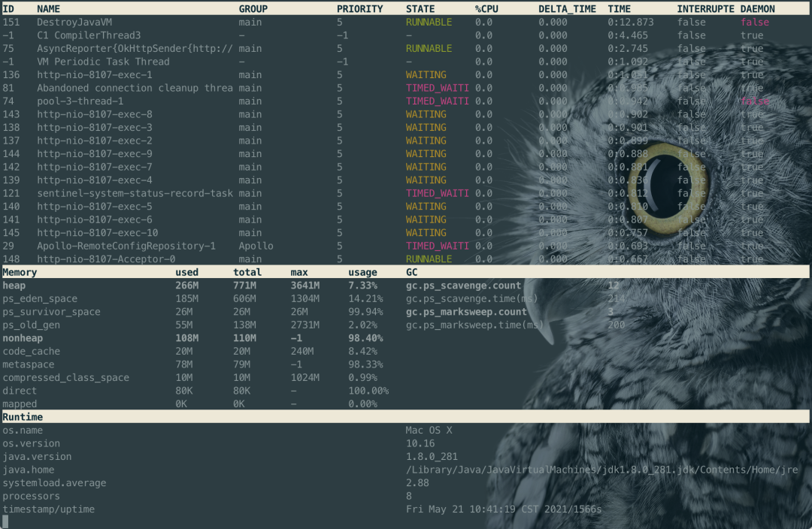Select the metaspace row label
The width and height of the screenshot is (812, 529).
29,364
